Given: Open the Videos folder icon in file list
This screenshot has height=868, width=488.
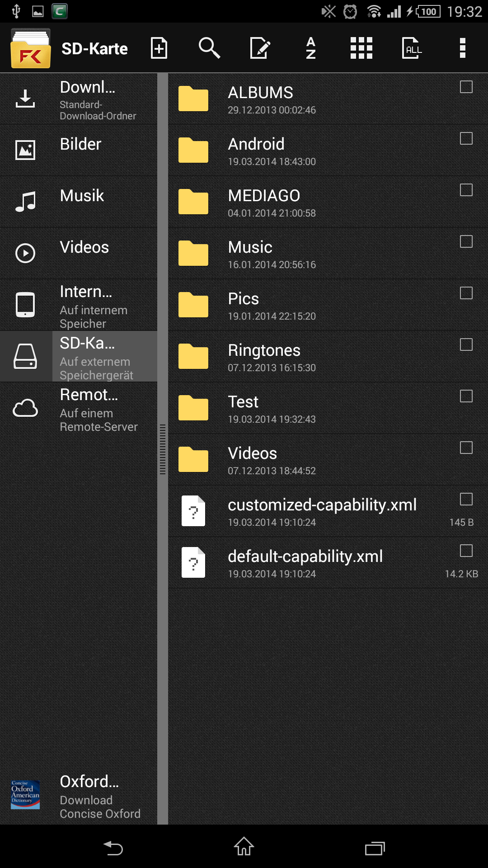Looking at the screenshot, I should point(193,459).
